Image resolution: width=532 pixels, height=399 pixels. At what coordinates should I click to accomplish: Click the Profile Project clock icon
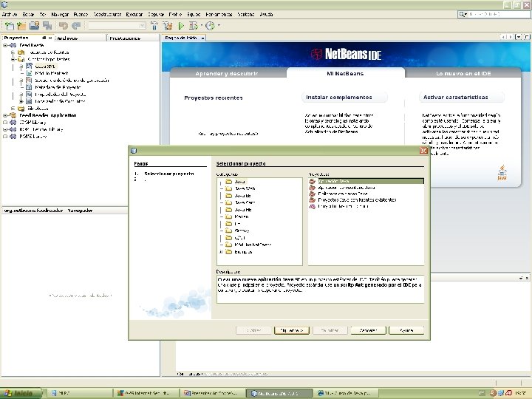coord(210,26)
